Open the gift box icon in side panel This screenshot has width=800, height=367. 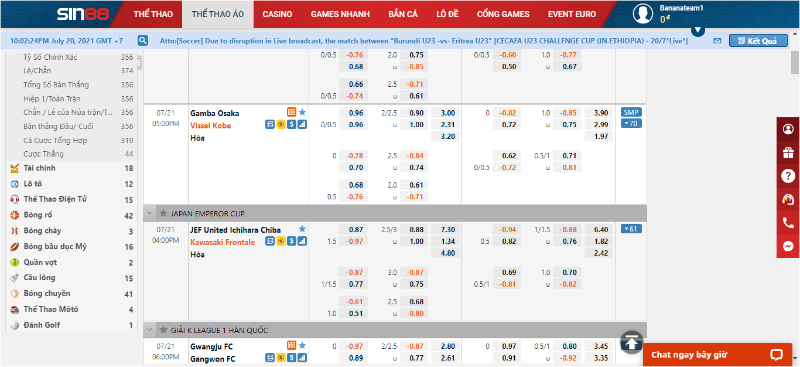pyautogui.click(x=788, y=153)
